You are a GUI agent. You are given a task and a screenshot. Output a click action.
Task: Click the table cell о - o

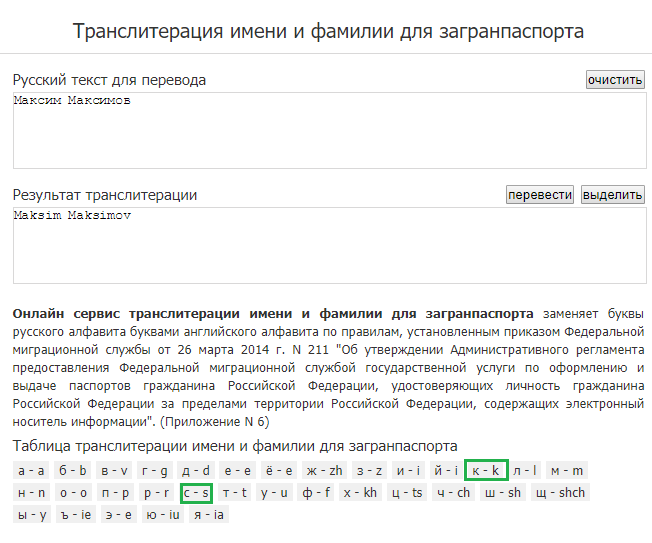click(74, 493)
